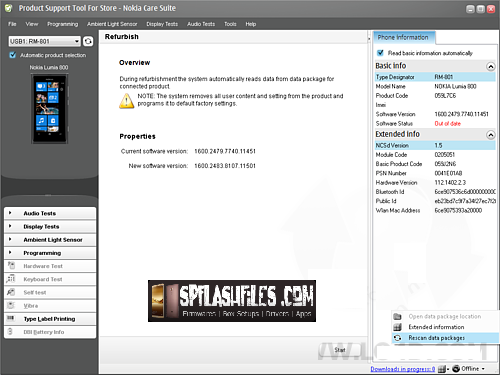Click the Self test button
The width and height of the screenshot is (500, 375).
50,292
